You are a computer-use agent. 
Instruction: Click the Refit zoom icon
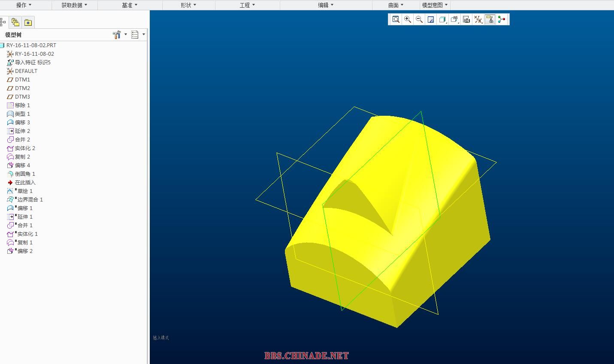click(x=396, y=19)
